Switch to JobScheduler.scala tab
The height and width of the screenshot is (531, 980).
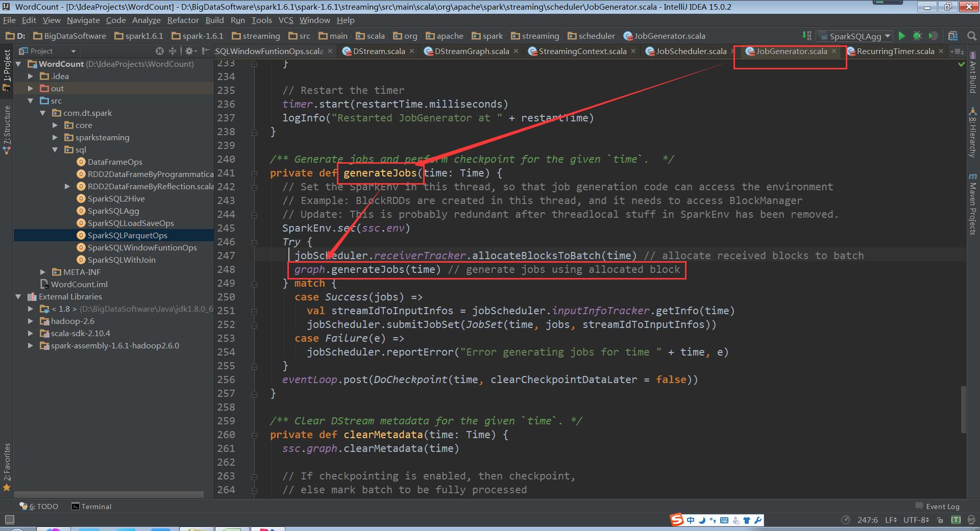tap(691, 51)
